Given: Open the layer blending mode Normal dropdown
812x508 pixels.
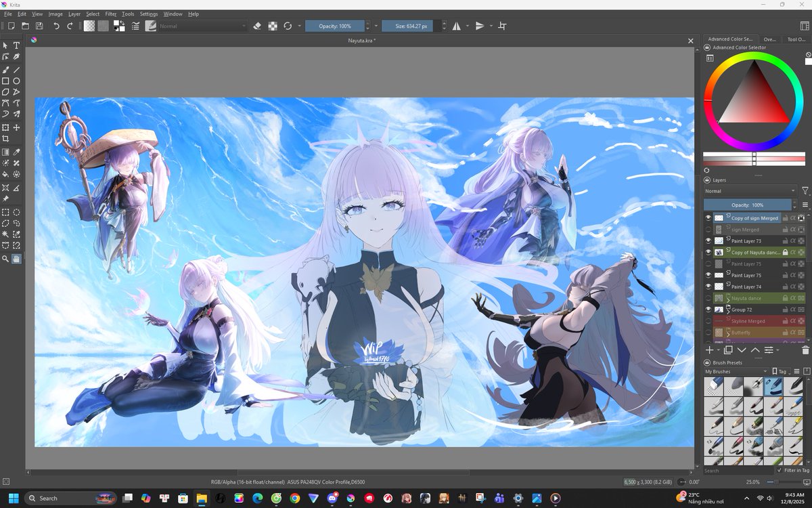Looking at the screenshot, I should pyautogui.click(x=750, y=191).
